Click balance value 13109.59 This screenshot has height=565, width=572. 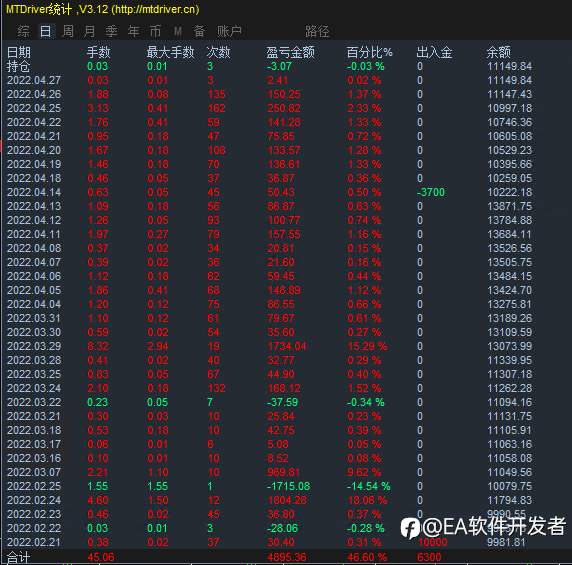click(x=510, y=332)
